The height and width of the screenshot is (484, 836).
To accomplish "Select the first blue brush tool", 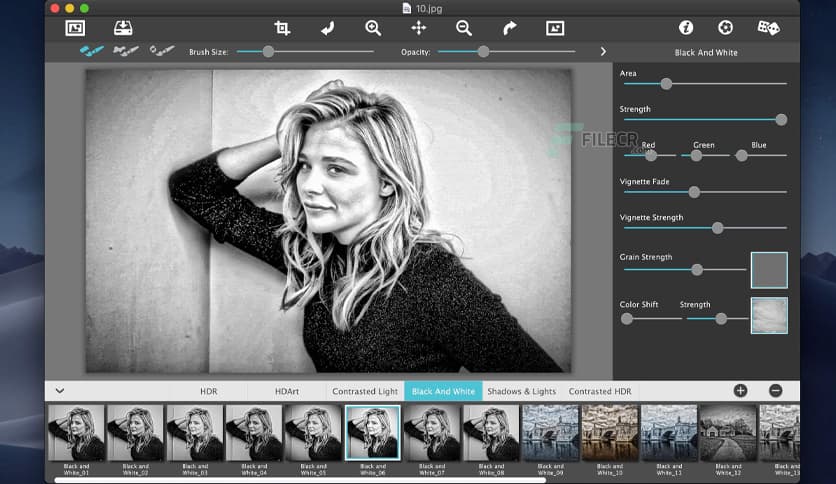I will point(92,51).
